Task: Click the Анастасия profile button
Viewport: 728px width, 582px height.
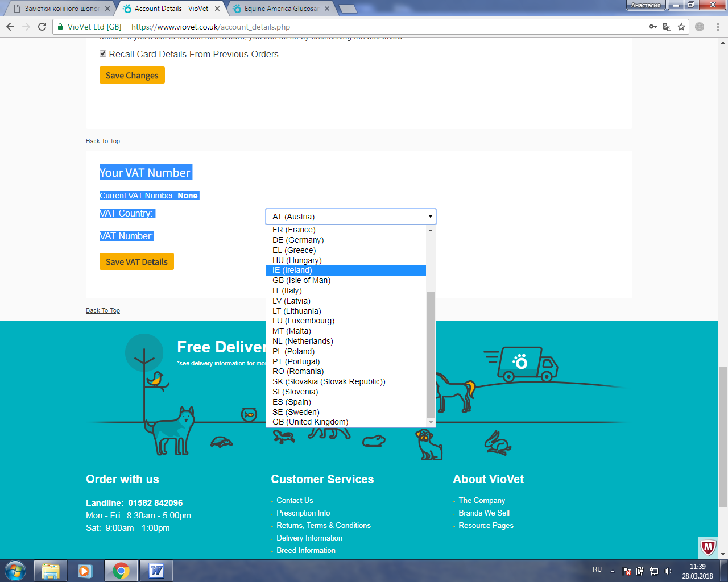Action: [646, 5]
